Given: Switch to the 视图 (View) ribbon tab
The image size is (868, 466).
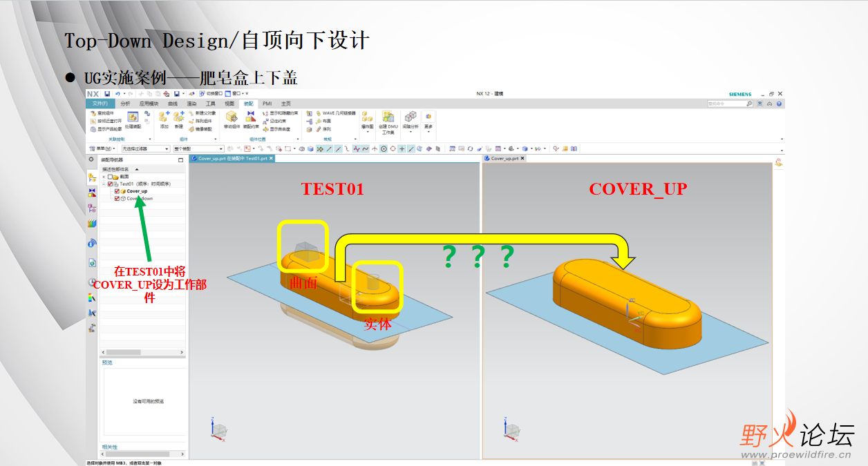Looking at the screenshot, I should [229, 103].
